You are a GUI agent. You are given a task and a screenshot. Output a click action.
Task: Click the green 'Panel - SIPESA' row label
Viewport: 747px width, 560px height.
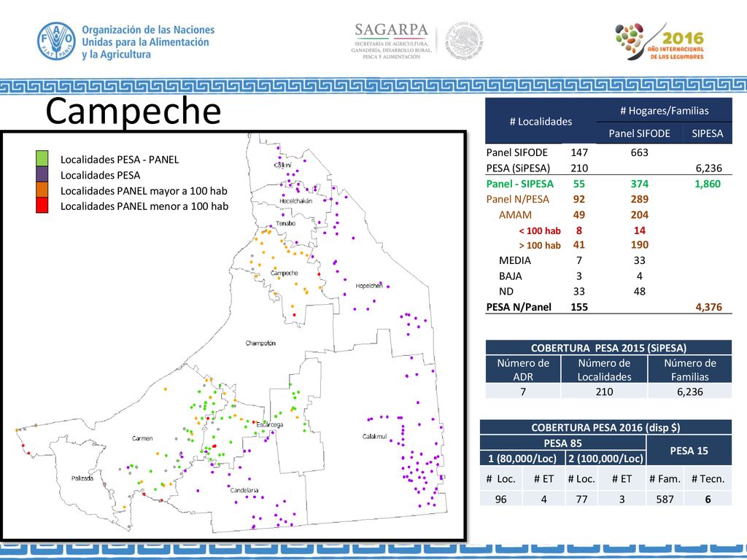(x=519, y=184)
